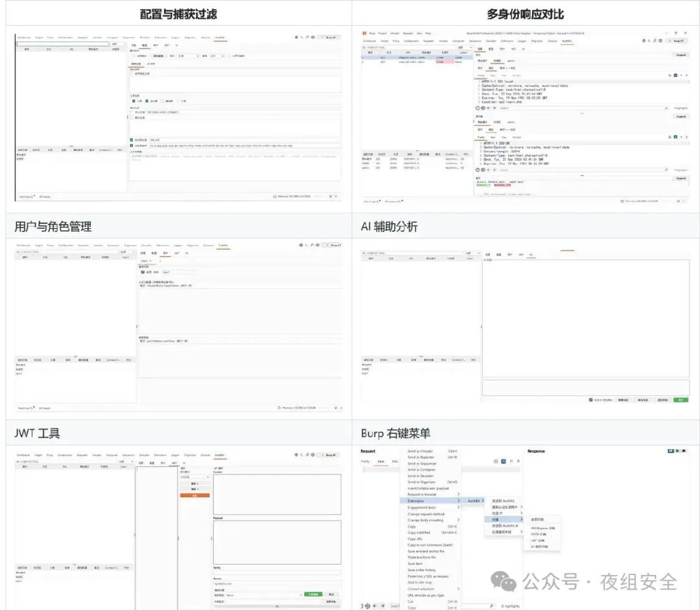Click the back arrow icon below the Request pane
This screenshot has width=700, height=610.
(375, 606)
